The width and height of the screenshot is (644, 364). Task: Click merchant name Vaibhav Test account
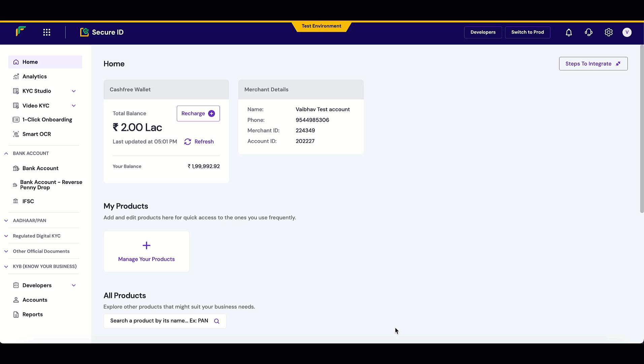[x=323, y=110]
